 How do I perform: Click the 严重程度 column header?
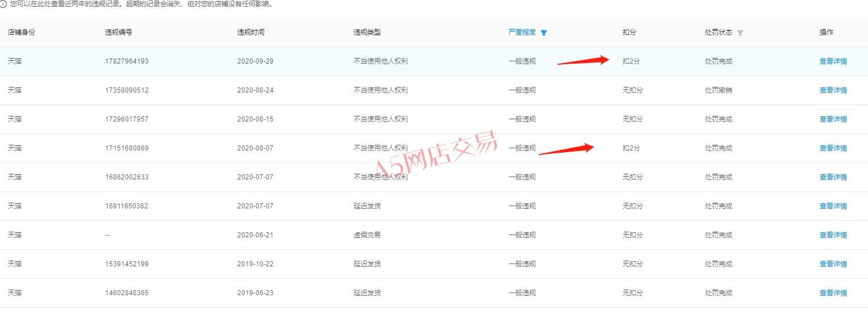(x=522, y=32)
